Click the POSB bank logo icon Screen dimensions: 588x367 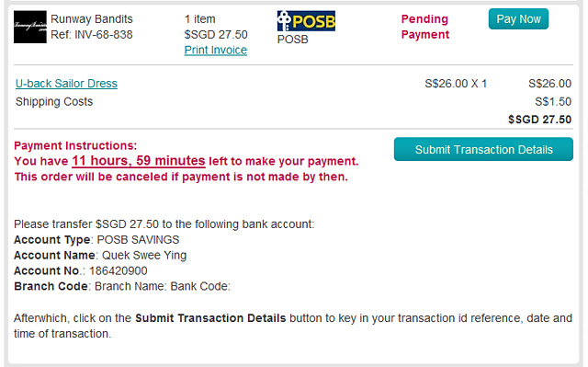point(306,20)
